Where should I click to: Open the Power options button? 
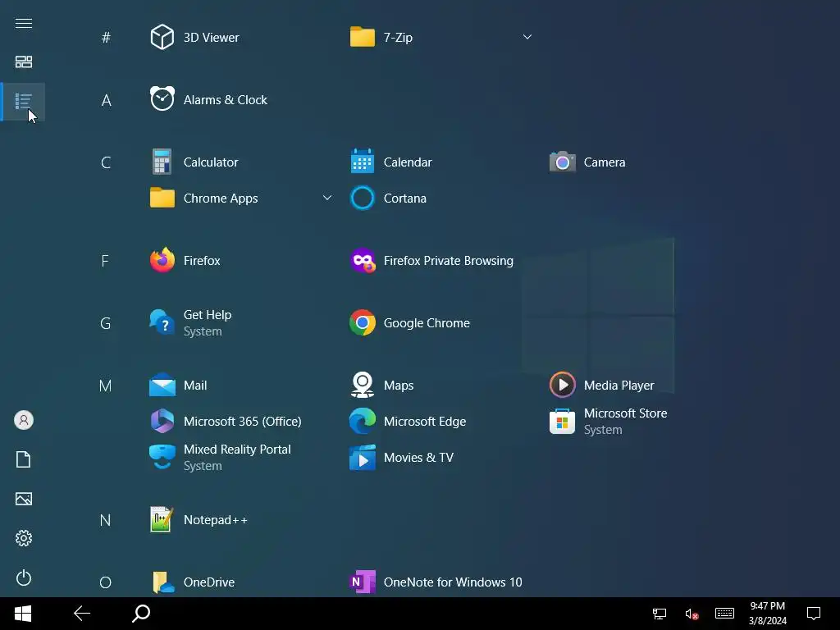(x=24, y=577)
